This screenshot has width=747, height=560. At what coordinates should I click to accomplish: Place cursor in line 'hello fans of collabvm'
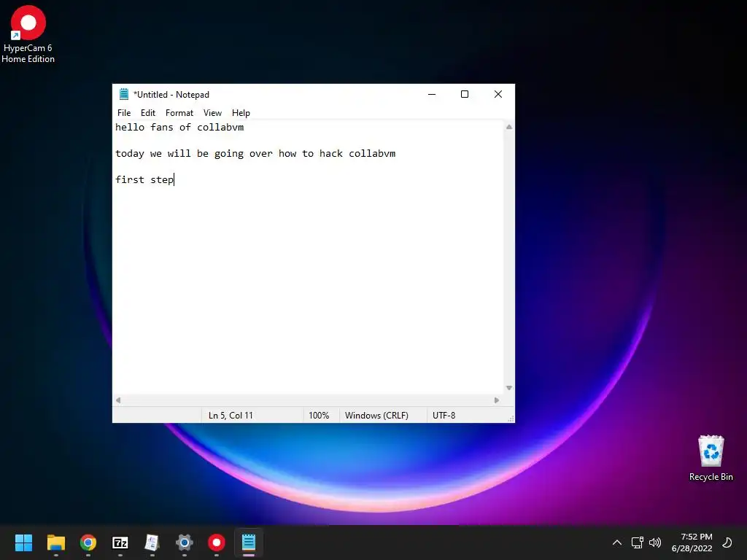(x=179, y=128)
